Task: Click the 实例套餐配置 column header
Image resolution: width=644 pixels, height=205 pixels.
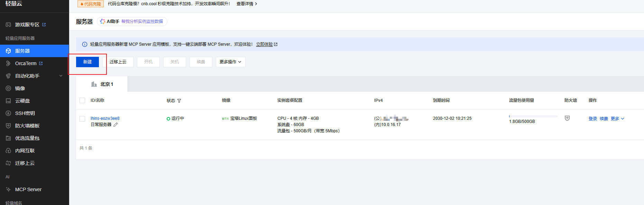Action: (x=290, y=100)
